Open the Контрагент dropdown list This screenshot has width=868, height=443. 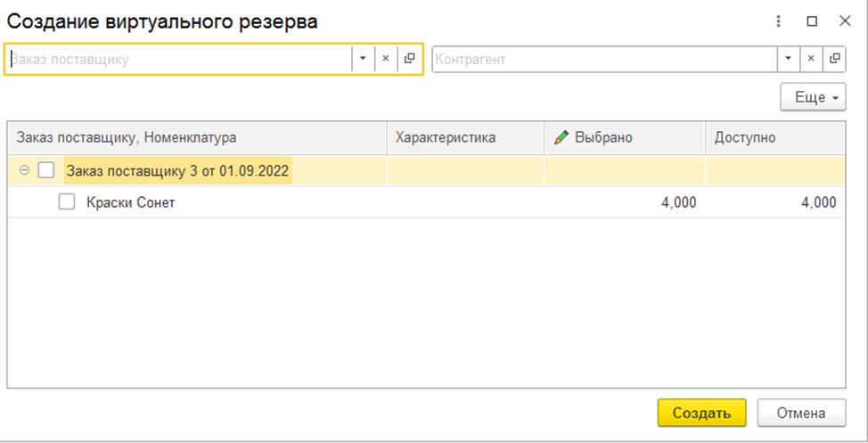[789, 59]
